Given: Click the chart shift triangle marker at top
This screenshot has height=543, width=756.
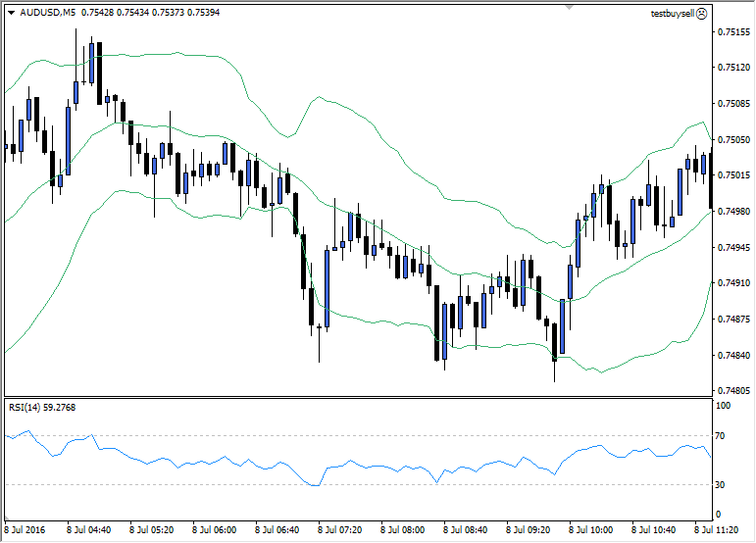Looking at the screenshot, I should pyautogui.click(x=567, y=6).
